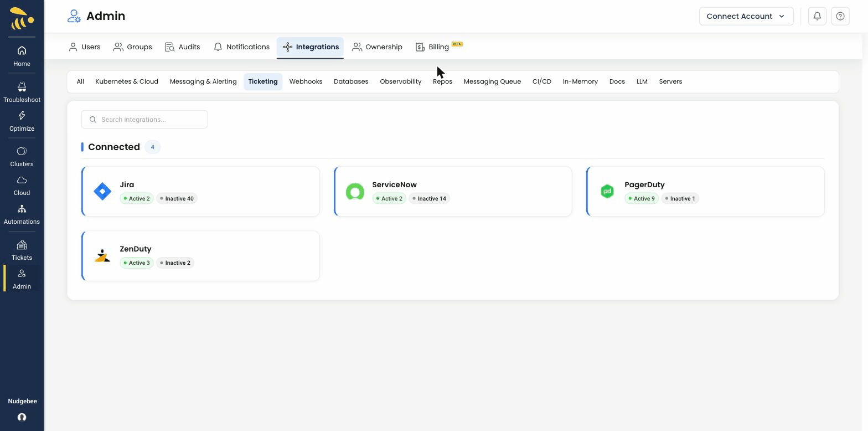Screen dimensions: 868x431
Task: Filter by Kubernetes & Cloud
Action: 127,81
